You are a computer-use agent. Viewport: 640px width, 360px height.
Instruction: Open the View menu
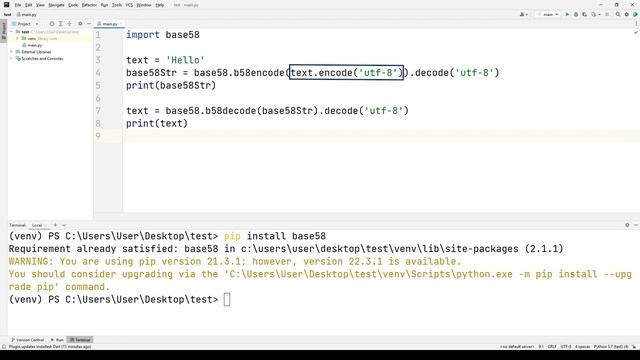(40, 5)
